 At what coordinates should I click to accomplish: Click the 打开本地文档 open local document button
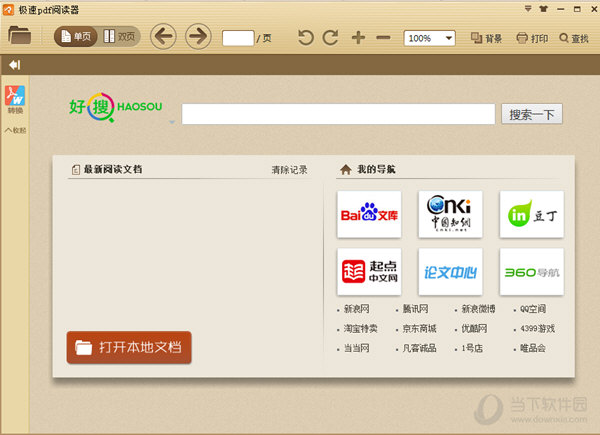[129, 347]
